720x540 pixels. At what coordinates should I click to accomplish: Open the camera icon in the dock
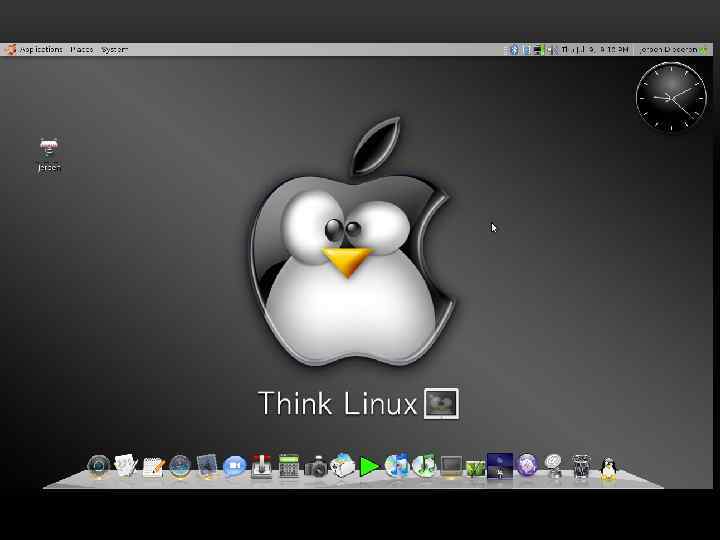click(316, 467)
